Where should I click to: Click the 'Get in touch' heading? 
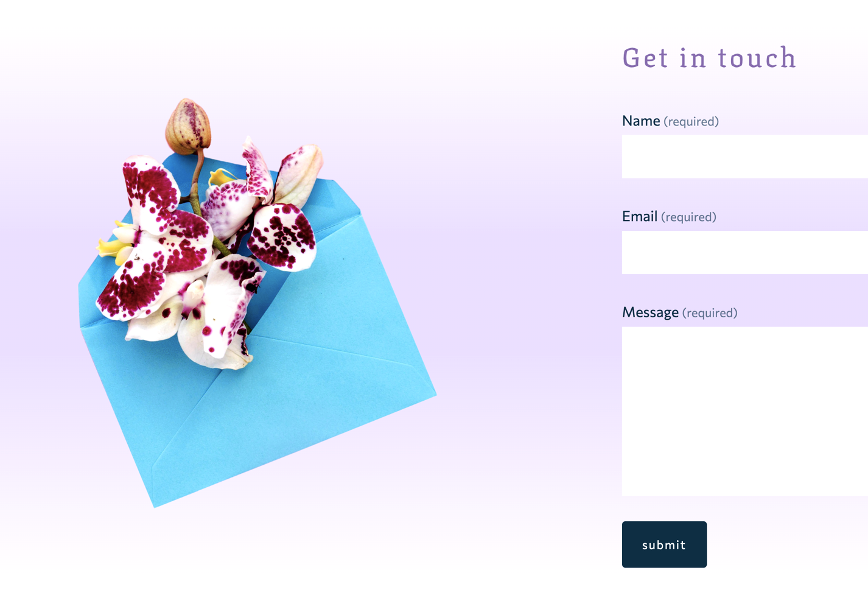pyautogui.click(x=709, y=58)
